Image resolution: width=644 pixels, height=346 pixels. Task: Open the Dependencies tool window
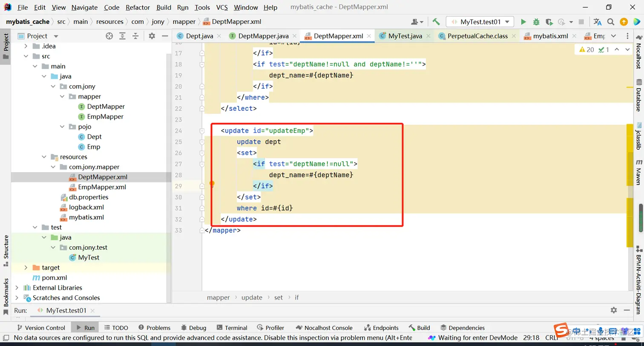463,328
